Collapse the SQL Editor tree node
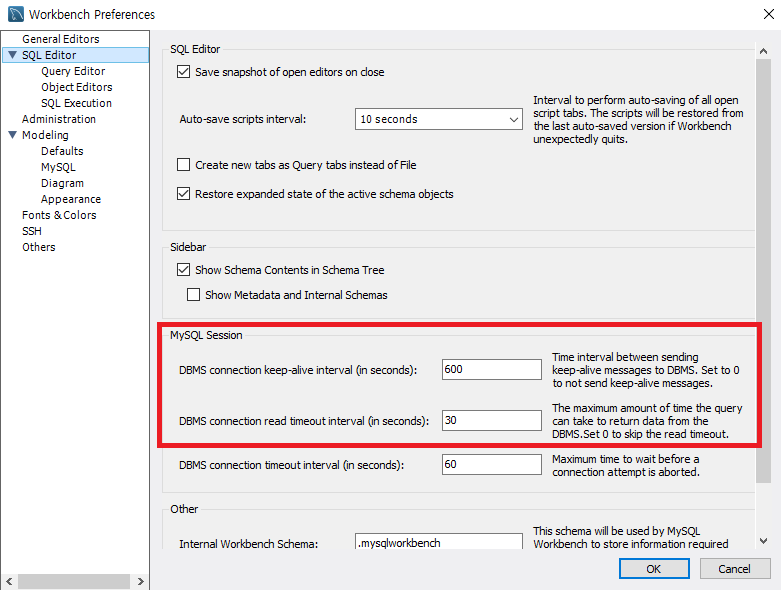781x590 pixels. click(x=12, y=55)
